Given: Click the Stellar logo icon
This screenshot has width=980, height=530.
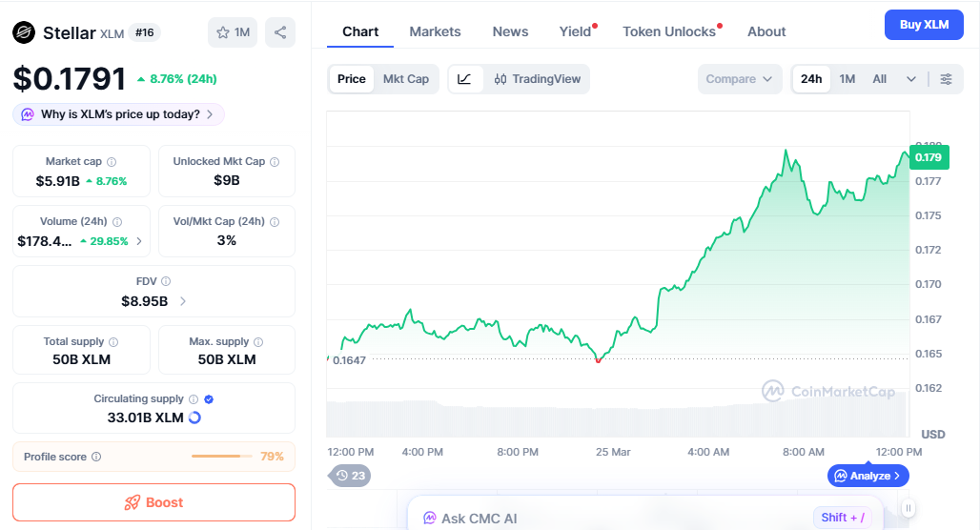Looking at the screenshot, I should [24, 32].
